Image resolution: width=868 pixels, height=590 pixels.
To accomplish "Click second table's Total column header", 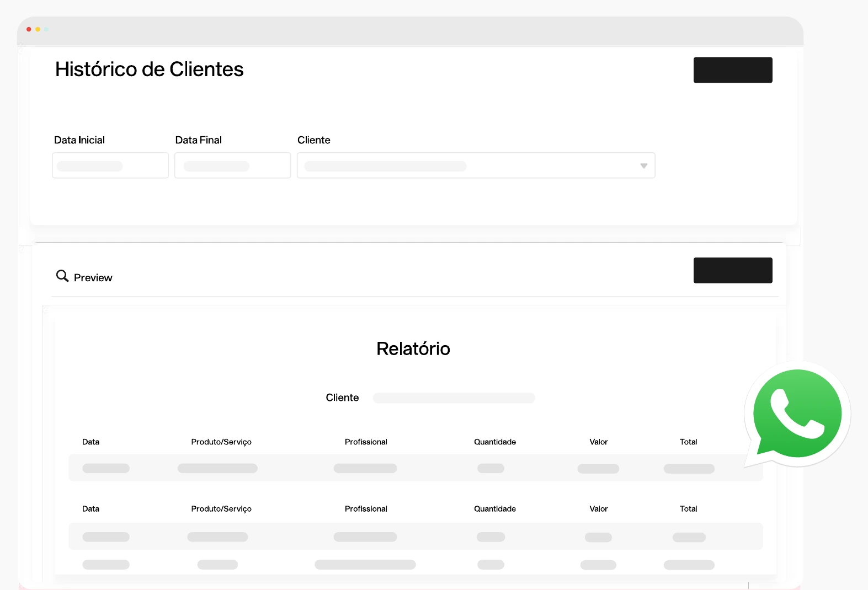I will 689,508.
